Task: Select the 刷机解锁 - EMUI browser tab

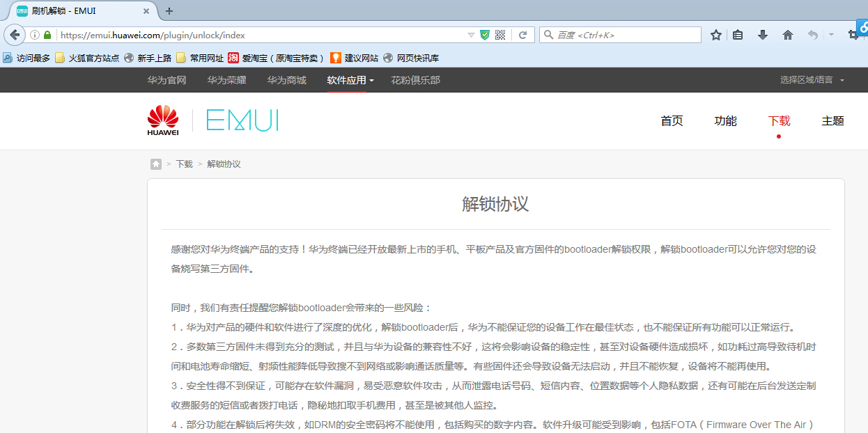Action: coord(83,11)
